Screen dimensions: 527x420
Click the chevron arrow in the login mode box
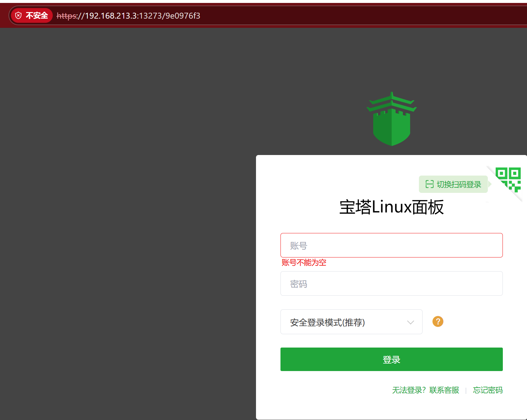coord(410,322)
